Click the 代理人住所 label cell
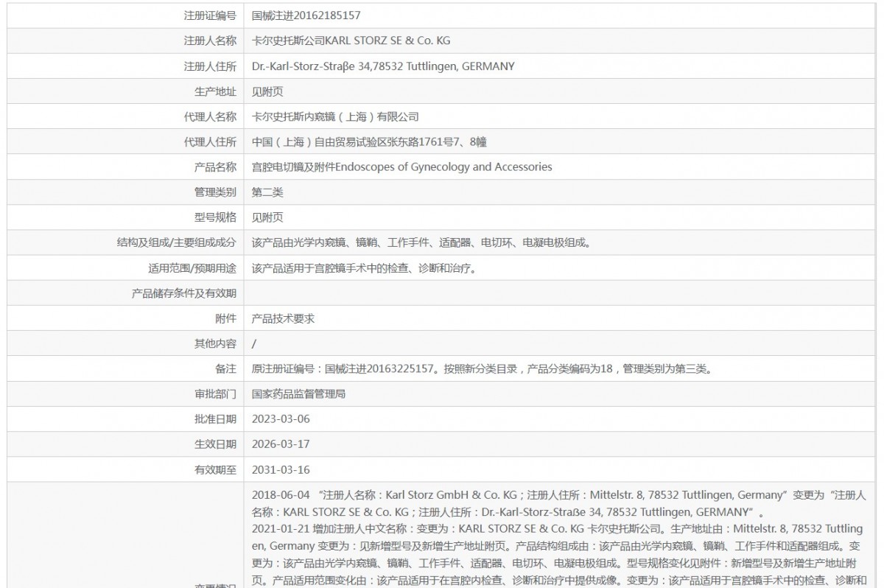Screen dimensions: 884x588 [x=126, y=141]
